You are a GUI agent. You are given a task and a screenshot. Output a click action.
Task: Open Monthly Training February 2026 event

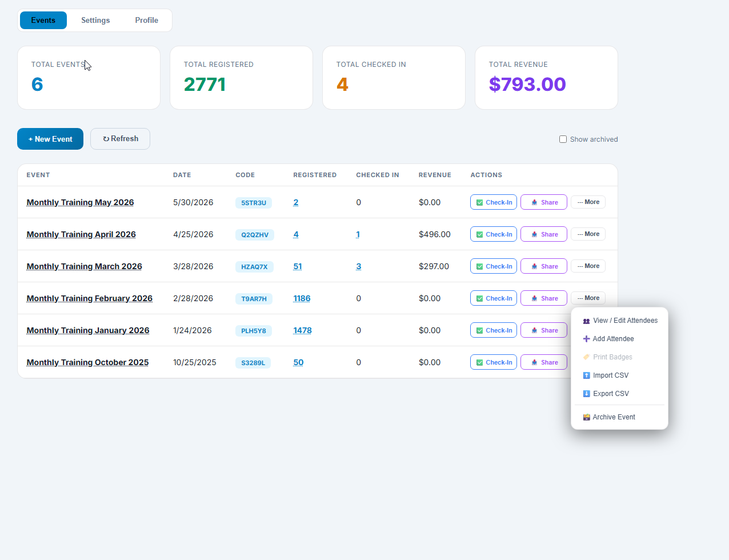(89, 298)
